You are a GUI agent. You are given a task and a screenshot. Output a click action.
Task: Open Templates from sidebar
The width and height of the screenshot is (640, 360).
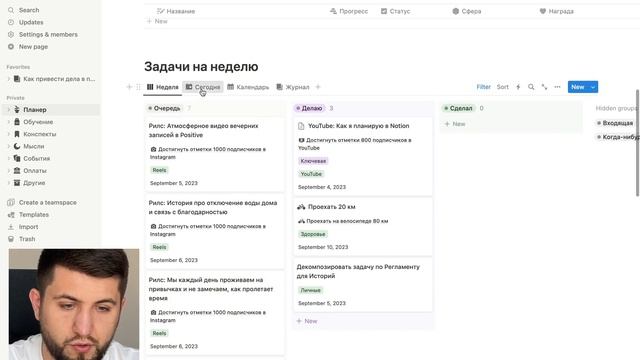[33, 215]
